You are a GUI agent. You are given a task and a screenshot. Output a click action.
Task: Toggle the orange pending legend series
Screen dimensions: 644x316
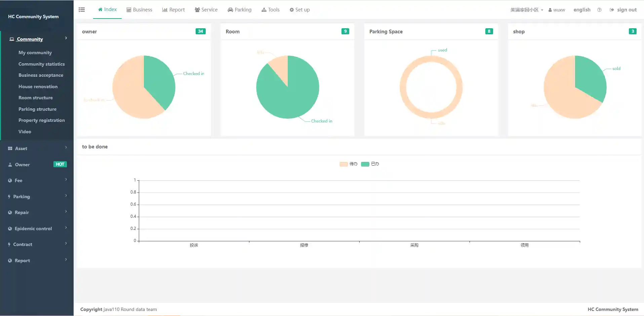point(344,164)
